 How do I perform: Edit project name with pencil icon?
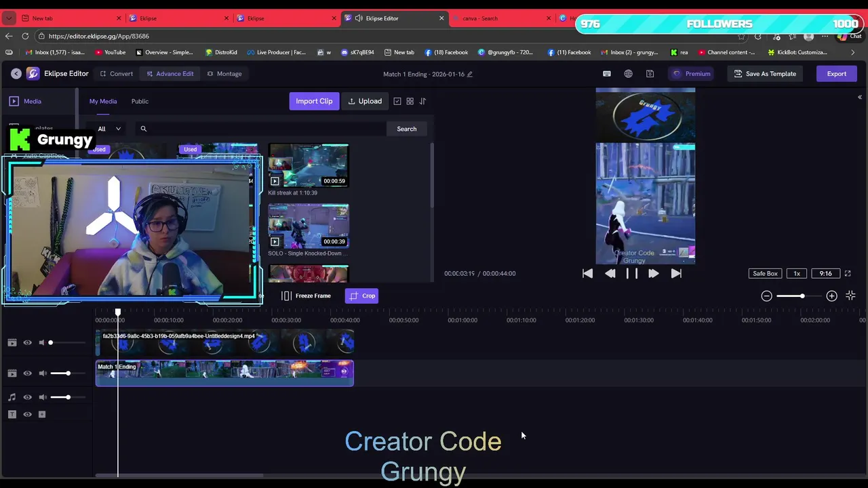[x=470, y=74]
